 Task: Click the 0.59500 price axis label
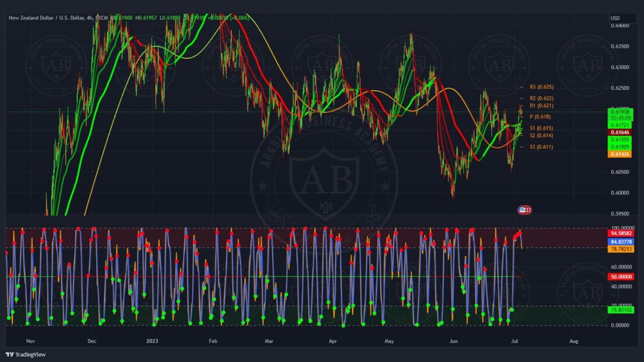point(620,214)
